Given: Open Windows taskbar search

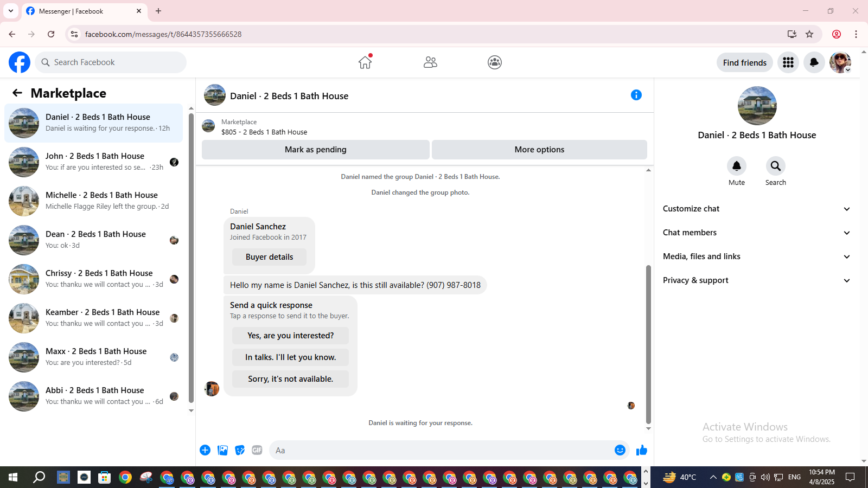Looking at the screenshot, I should point(39,477).
